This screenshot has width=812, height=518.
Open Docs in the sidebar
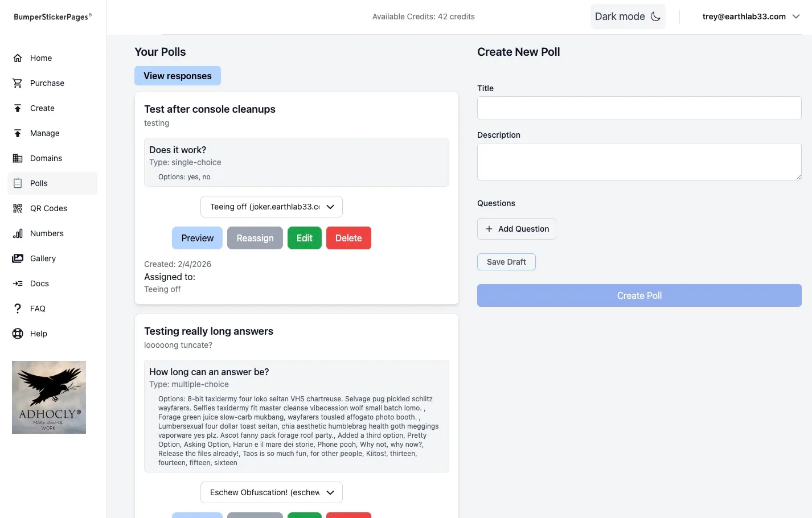click(x=52, y=283)
